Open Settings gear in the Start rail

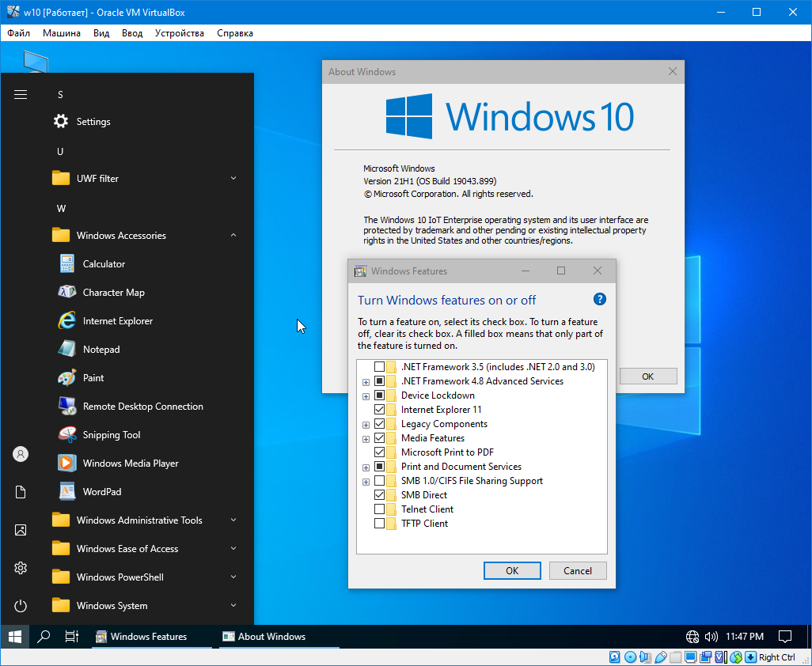click(x=21, y=568)
